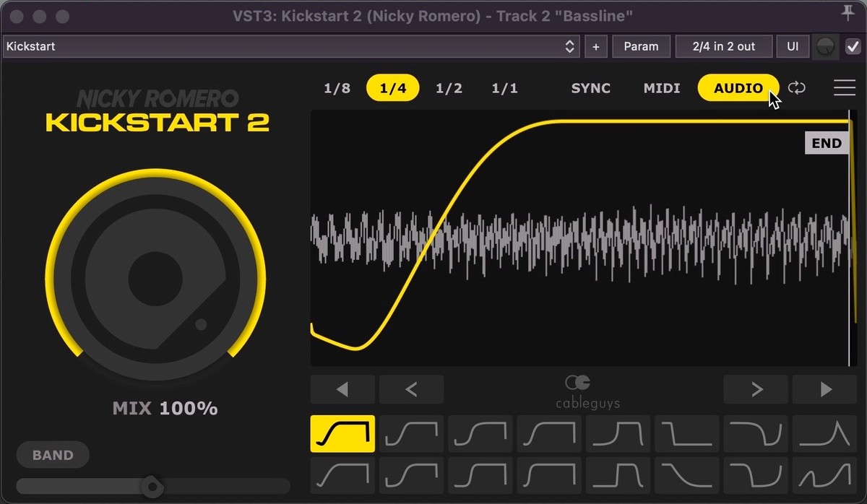This screenshot has width=867, height=504.
Task: Select the 1/2 rate option
Action: click(449, 88)
